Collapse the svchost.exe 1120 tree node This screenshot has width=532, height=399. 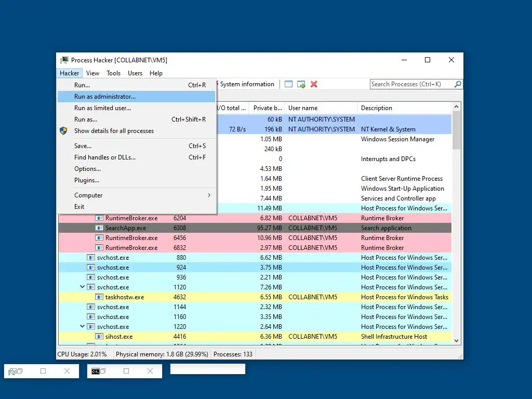click(82, 287)
